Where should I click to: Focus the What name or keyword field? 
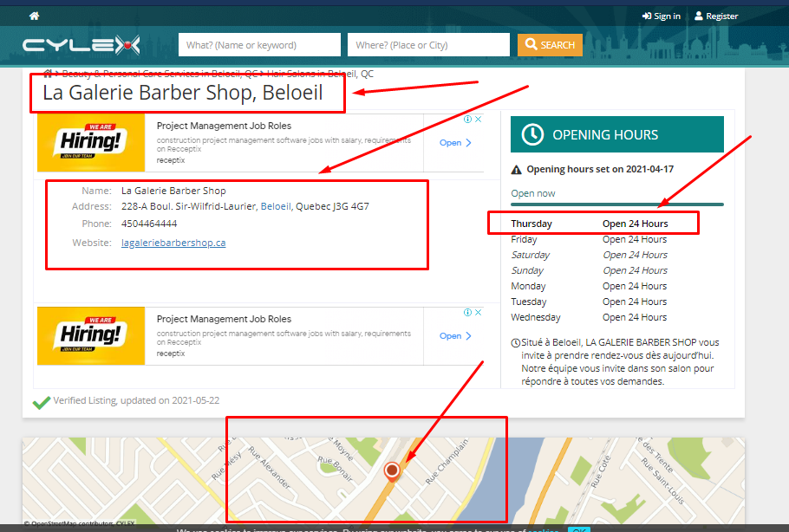coord(259,45)
